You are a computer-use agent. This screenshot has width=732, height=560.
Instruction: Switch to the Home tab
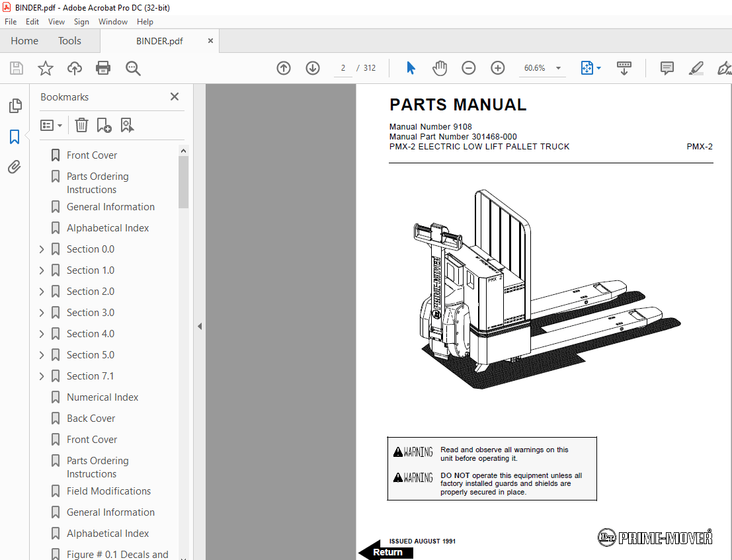click(24, 40)
